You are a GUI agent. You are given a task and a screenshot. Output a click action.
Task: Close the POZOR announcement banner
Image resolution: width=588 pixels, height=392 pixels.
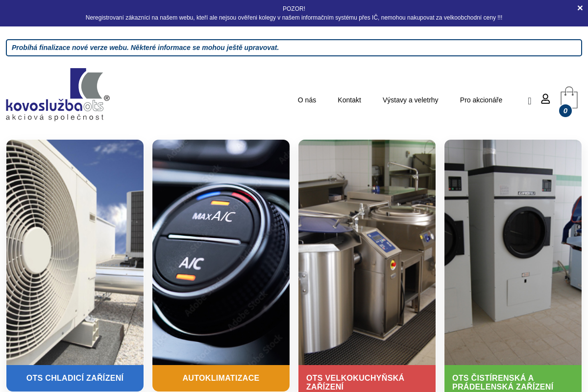click(x=580, y=8)
